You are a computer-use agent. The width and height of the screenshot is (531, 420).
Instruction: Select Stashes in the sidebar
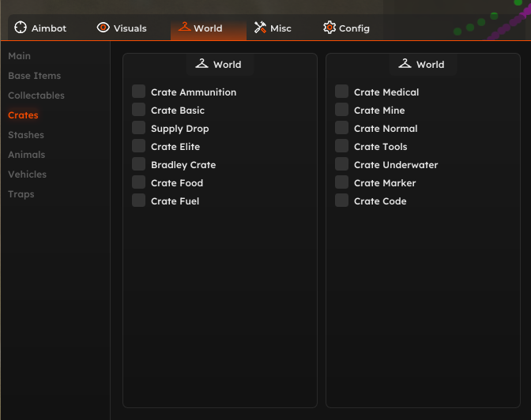[26, 135]
